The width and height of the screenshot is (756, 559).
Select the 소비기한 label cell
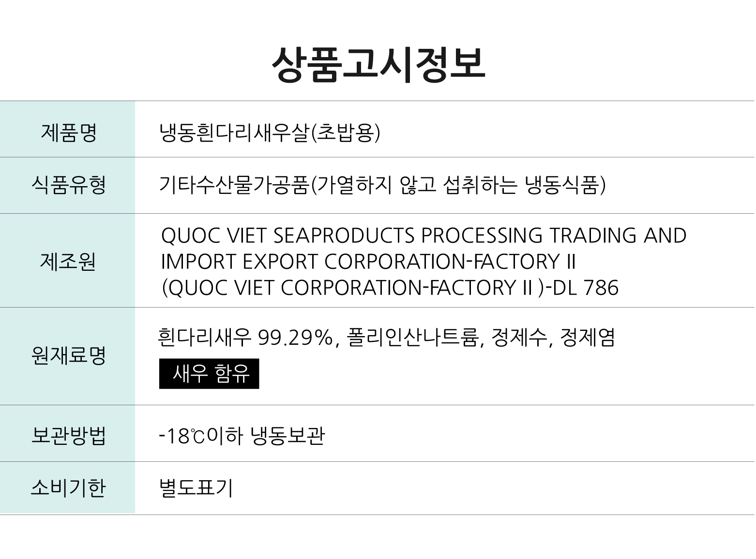tap(67, 487)
